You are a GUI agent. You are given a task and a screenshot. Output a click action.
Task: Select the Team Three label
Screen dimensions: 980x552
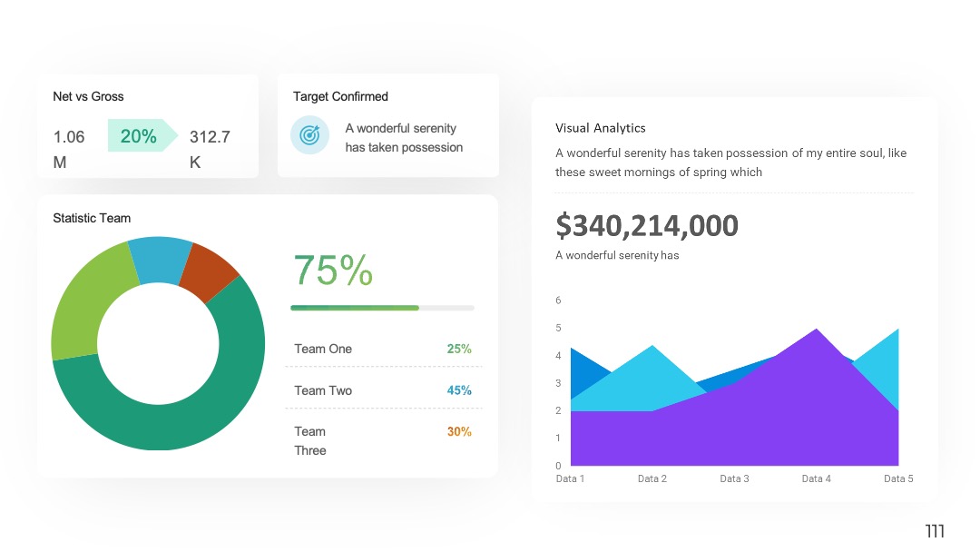pyautogui.click(x=310, y=440)
